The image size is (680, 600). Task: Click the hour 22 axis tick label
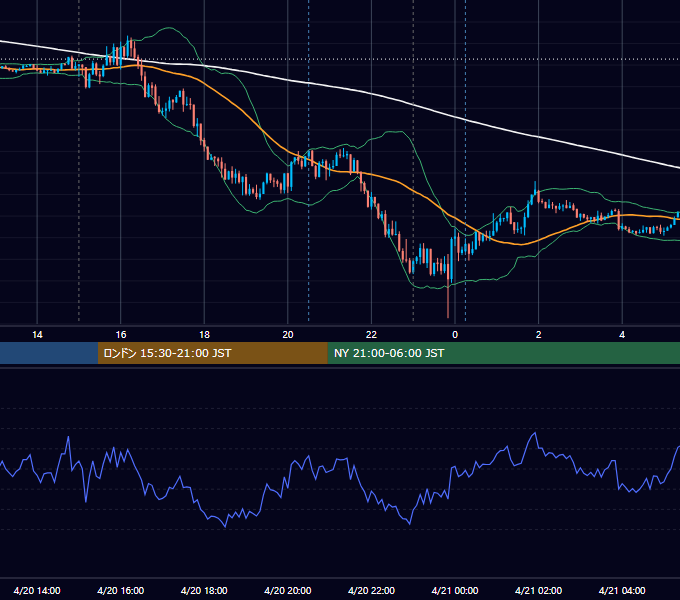(x=371, y=335)
